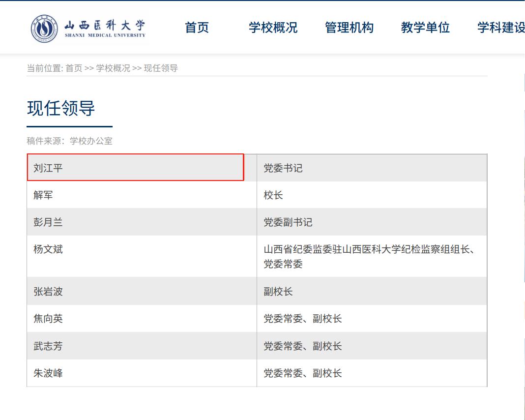Click the cell listing 纪检监察组组长 duties
525x420 pixels.
point(371,256)
